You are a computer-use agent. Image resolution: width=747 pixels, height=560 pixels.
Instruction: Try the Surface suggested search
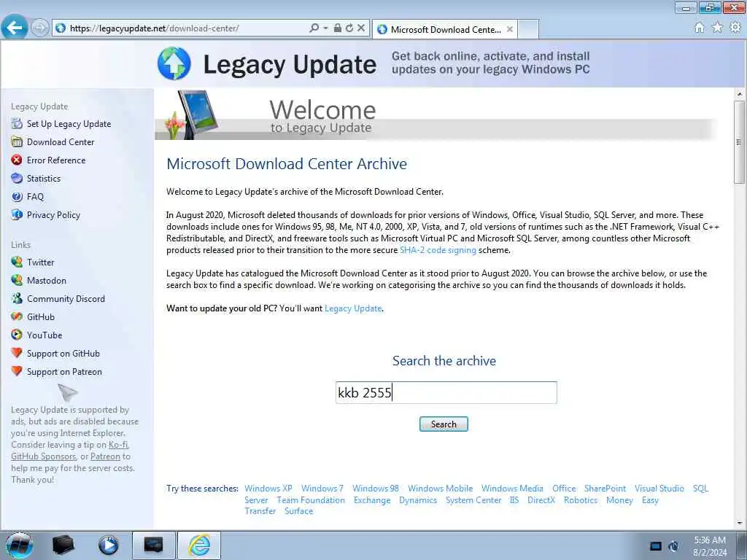click(298, 511)
